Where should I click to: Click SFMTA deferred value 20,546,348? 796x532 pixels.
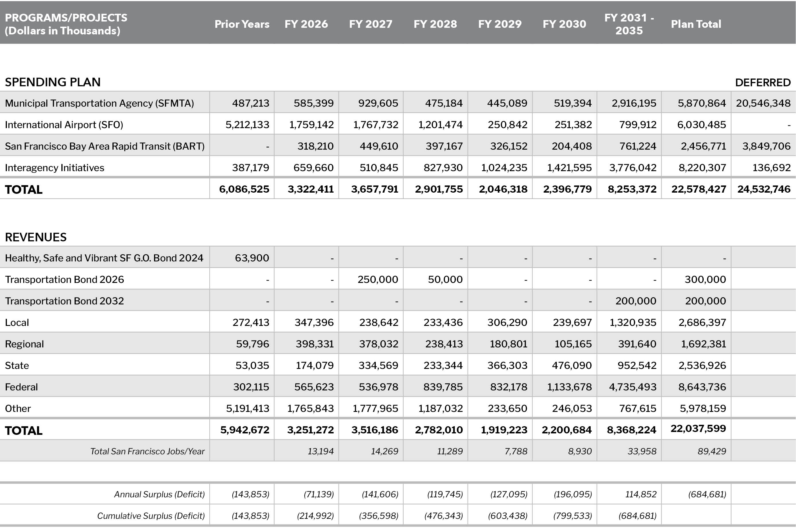pos(763,103)
